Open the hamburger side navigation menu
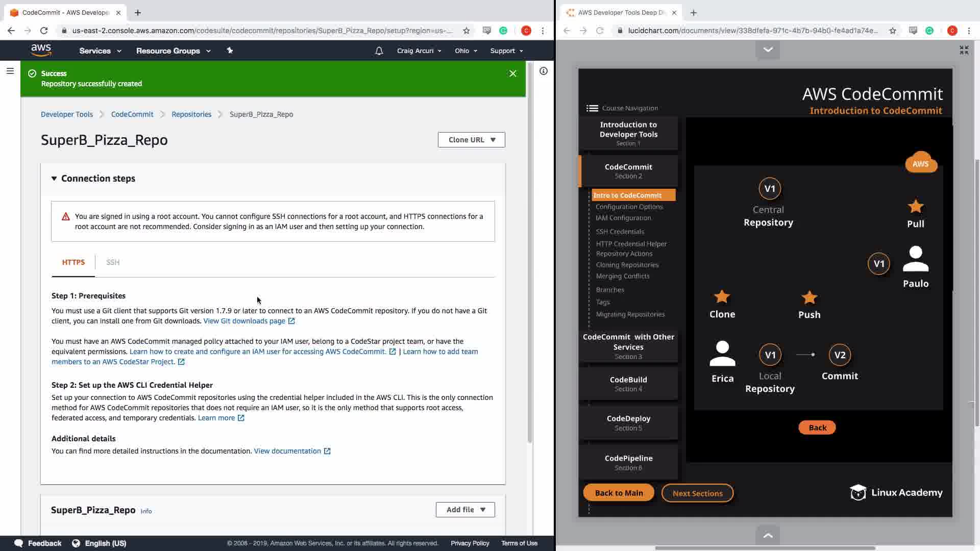This screenshot has height=551, width=980. (x=10, y=71)
